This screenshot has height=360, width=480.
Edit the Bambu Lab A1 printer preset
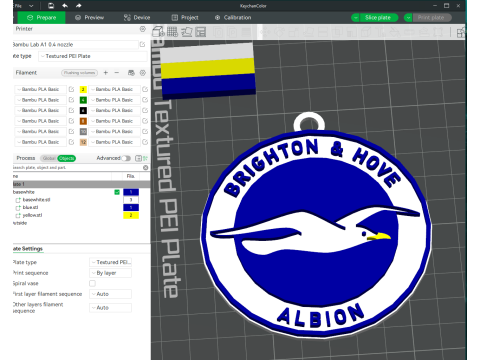tap(143, 44)
